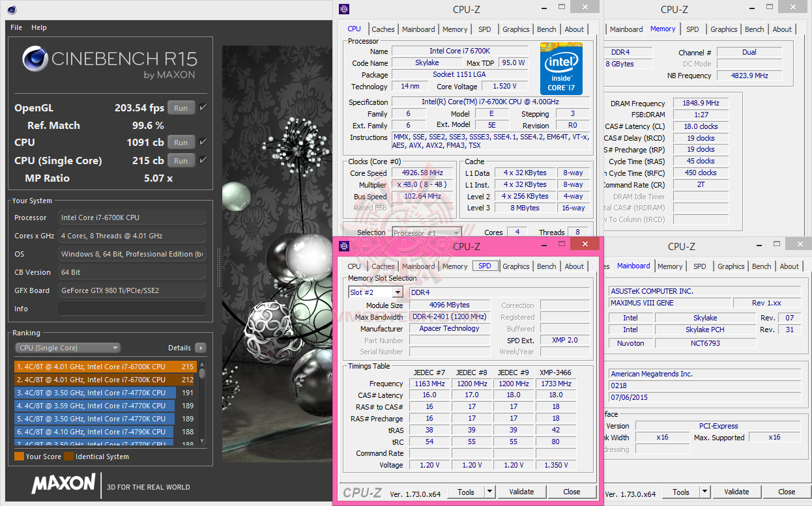Screen dimensions: 812x506
Task: Select the CPU tab in CPU window
Action: pyautogui.click(x=354, y=29)
